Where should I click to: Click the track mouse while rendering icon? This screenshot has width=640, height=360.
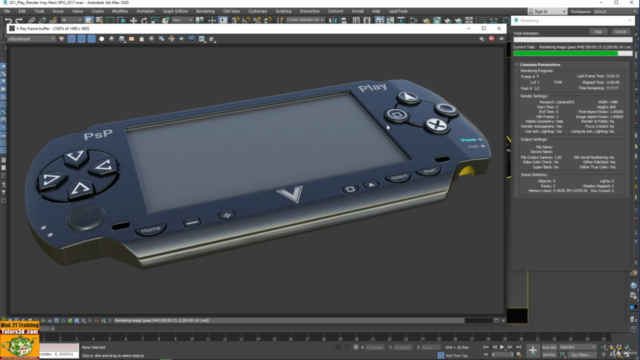coord(171,39)
